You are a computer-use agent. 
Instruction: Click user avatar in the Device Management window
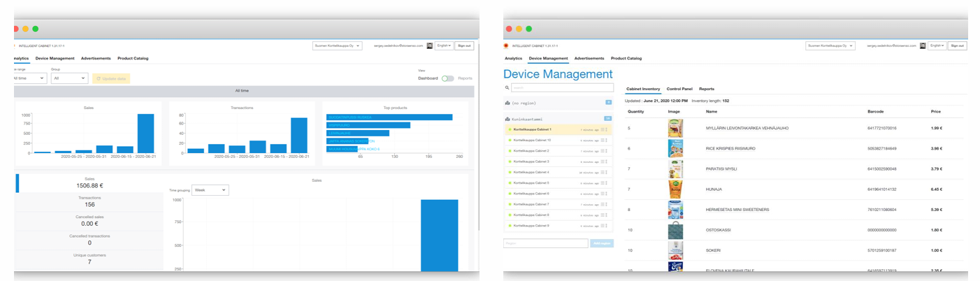point(923,45)
